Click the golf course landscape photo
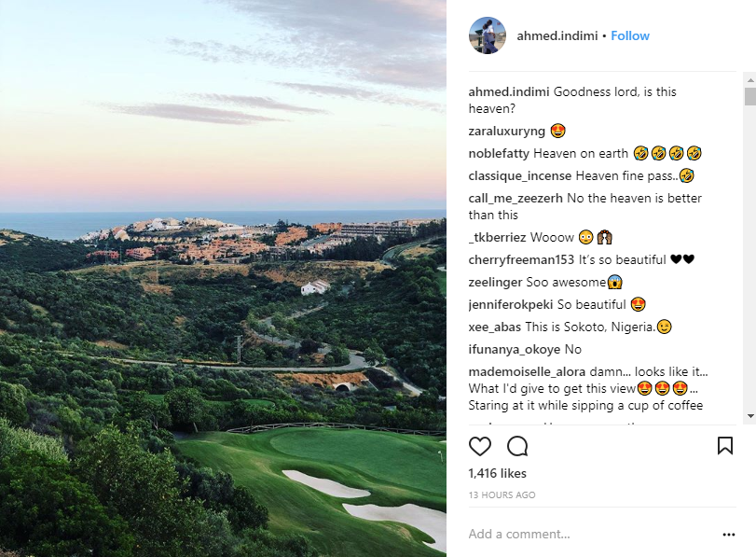 click(x=224, y=278)
